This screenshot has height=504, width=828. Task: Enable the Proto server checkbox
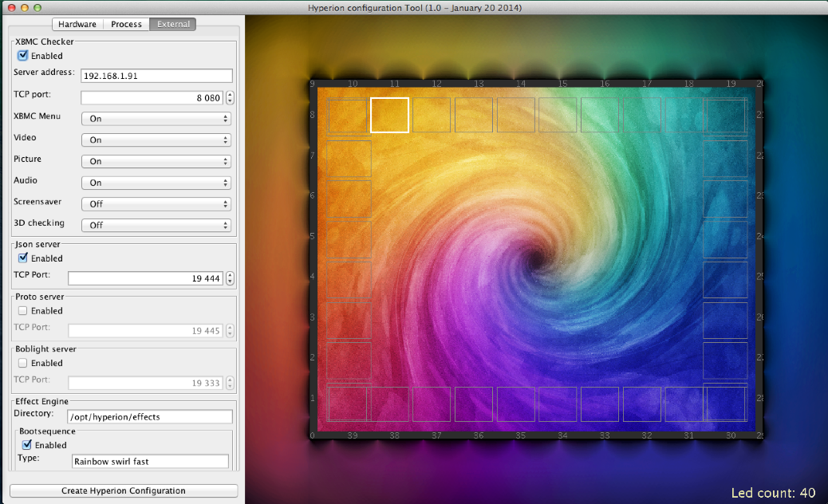(22, 311)
